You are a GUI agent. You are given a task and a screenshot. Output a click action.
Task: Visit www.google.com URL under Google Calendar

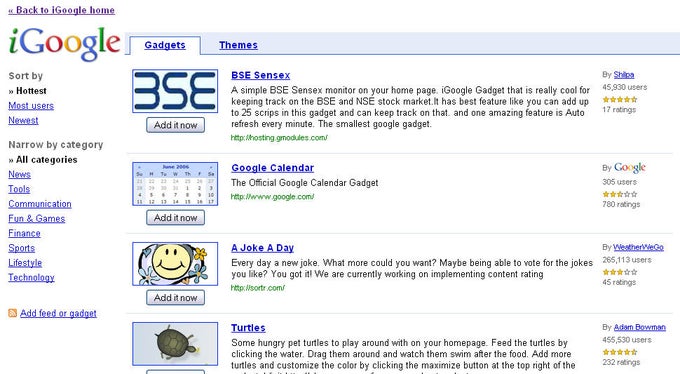[272, 197]
